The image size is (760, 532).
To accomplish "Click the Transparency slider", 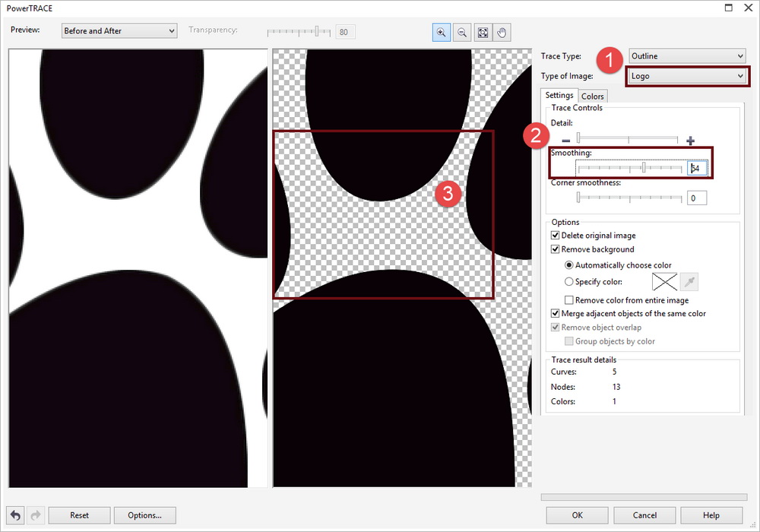I will 299,32.
